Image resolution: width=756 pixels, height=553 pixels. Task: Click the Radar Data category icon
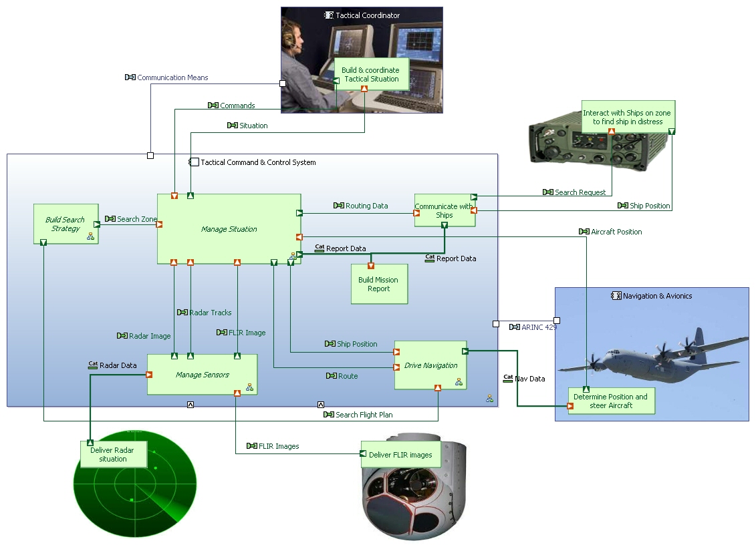tap(93, 365)
